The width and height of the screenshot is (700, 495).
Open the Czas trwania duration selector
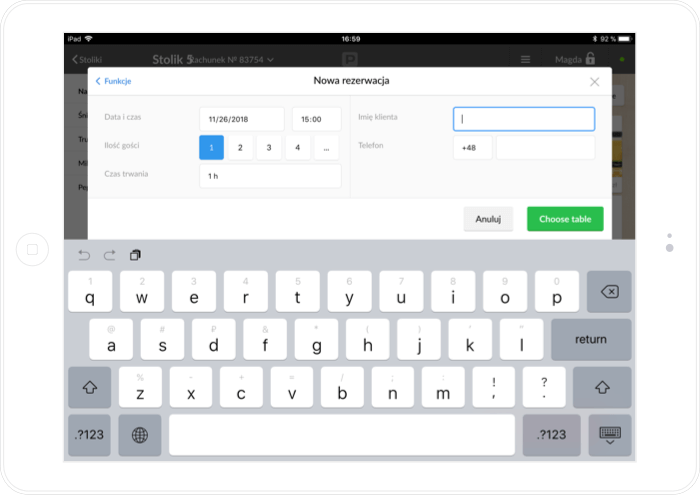tap(270, 176)
